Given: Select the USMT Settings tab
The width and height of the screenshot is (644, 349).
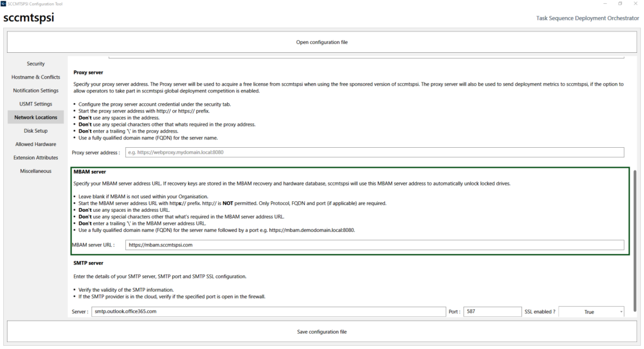Looking at the screenshot, I should (x=36, y=104).
